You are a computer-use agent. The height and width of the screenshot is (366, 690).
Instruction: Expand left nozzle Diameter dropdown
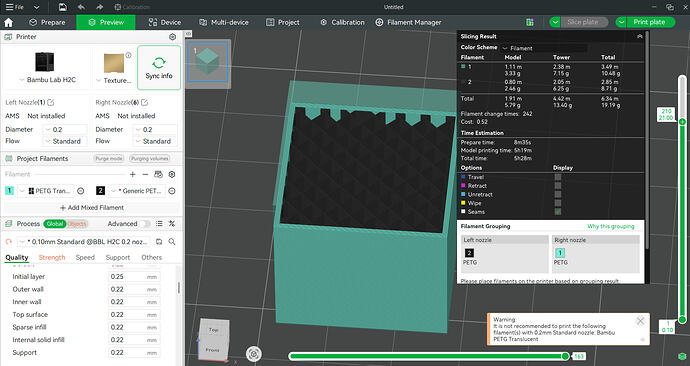(x=65, y=130)
